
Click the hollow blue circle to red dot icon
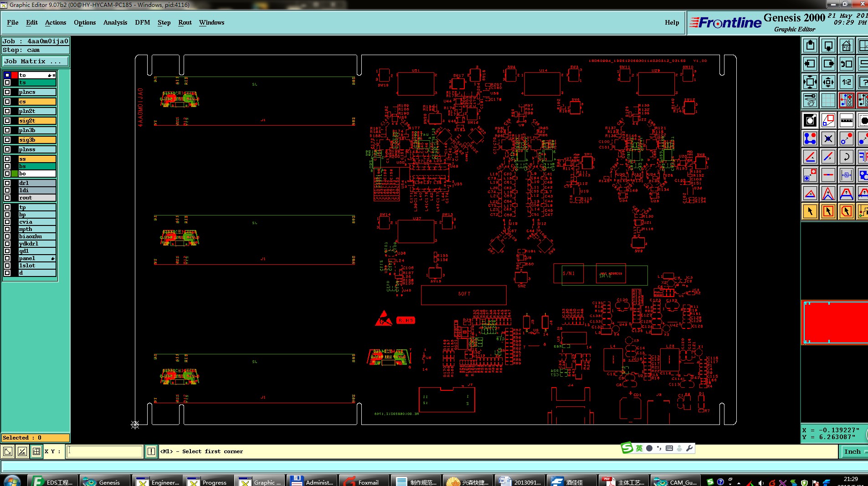(x=846, y=138)
